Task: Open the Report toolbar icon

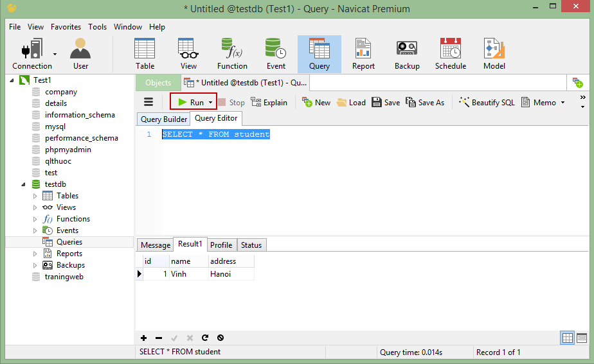Action: point(363,54)
